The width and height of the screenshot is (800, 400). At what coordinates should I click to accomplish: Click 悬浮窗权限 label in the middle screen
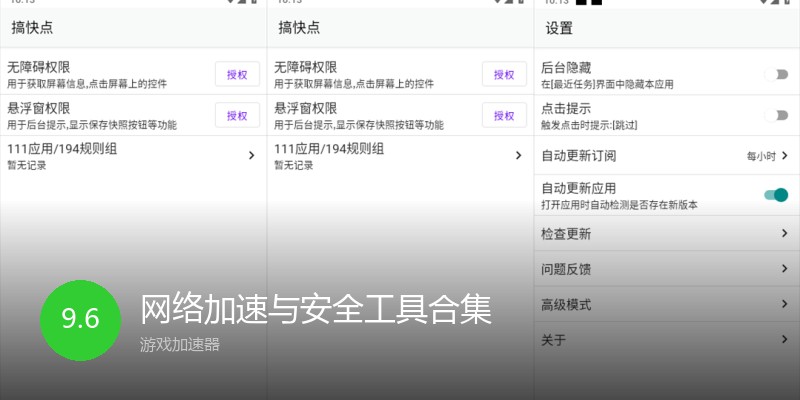pyautogui.click(x=306, y=108)
